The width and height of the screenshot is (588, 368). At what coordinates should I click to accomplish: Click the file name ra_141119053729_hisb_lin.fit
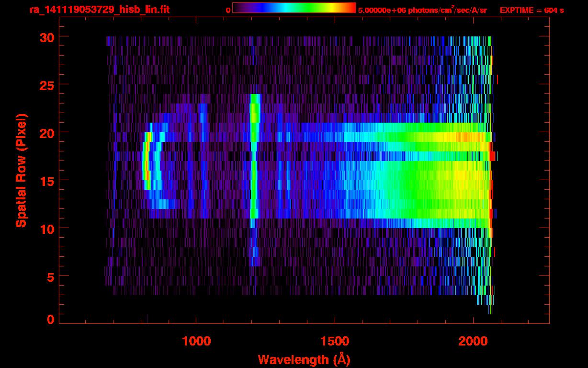click(99, 10)
